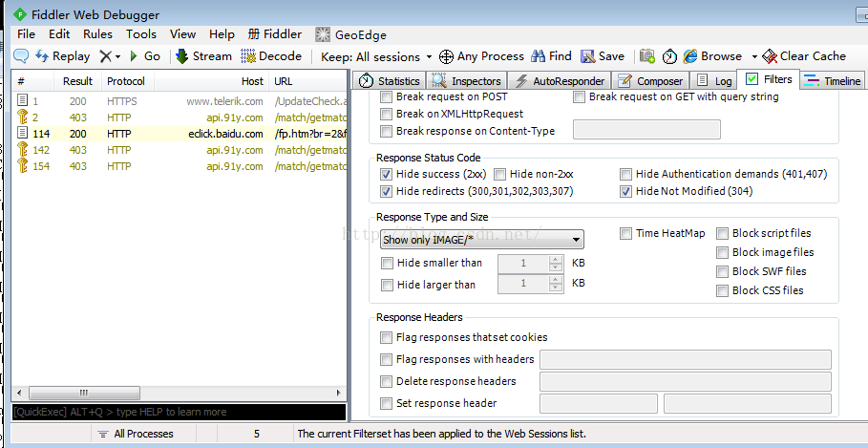Screen dimensions: 868x448
Task: Toggle Stream mode
Action: (203, 56)
